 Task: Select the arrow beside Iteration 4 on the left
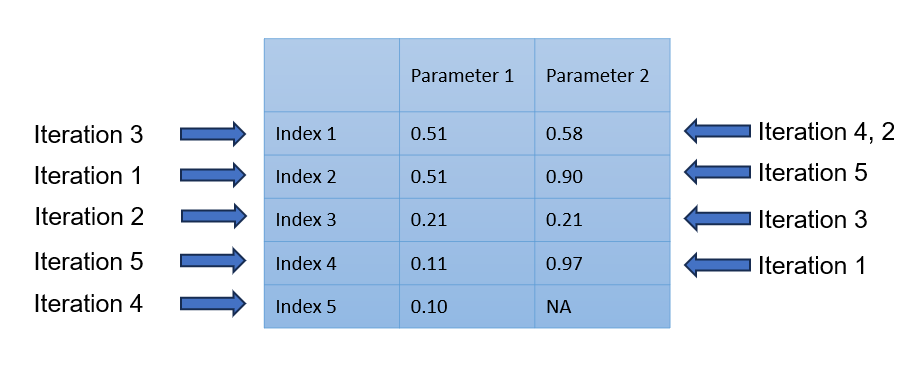212,303
